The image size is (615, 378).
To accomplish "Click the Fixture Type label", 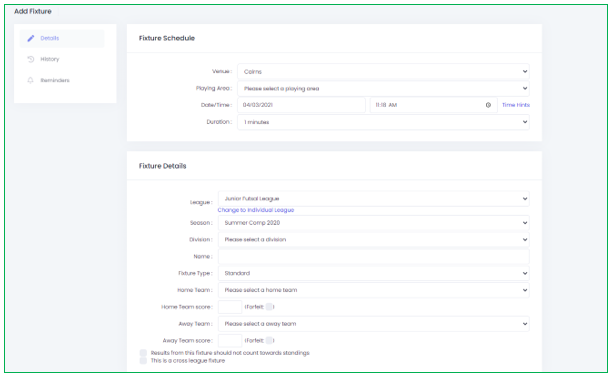I will point(195,273).
